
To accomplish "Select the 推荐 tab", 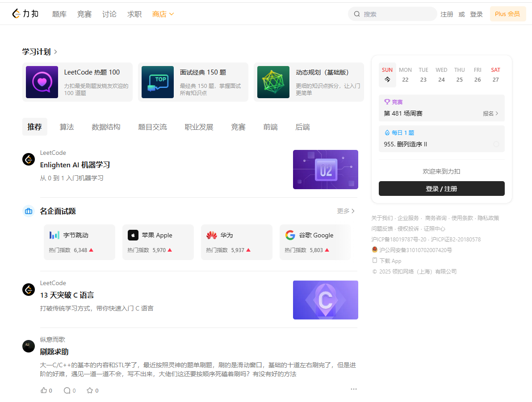I will pyautogui.click(x=34, y=127).
